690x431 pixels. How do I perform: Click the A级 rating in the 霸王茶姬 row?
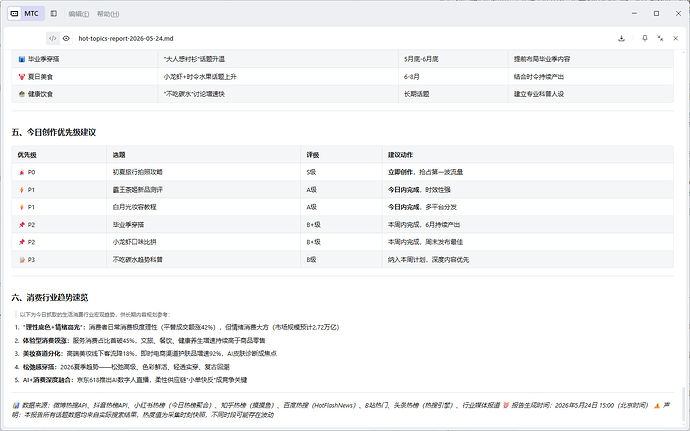(x=341, y=190)
